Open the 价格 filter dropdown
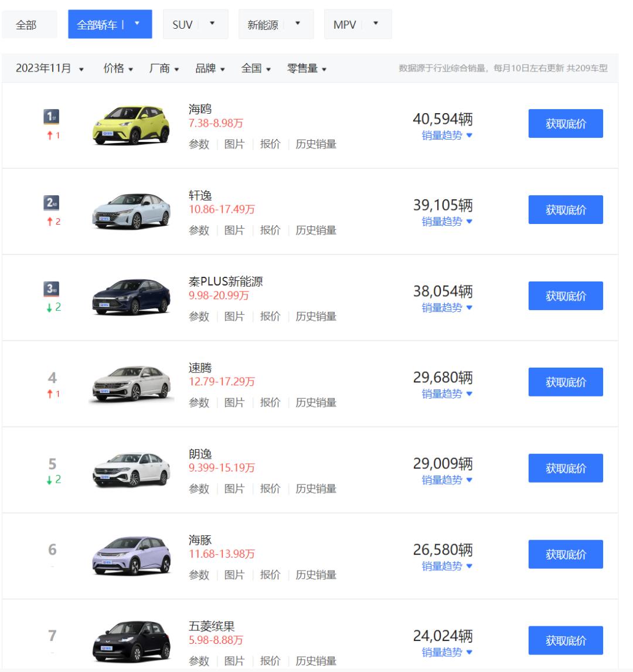Viewport: 633px width, 672px height. tap(118, 69)
